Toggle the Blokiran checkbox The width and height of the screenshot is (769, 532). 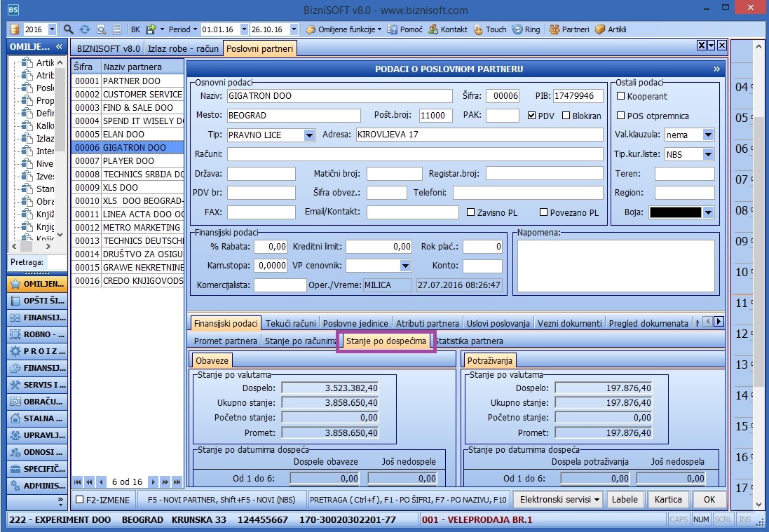click(566, 116)
